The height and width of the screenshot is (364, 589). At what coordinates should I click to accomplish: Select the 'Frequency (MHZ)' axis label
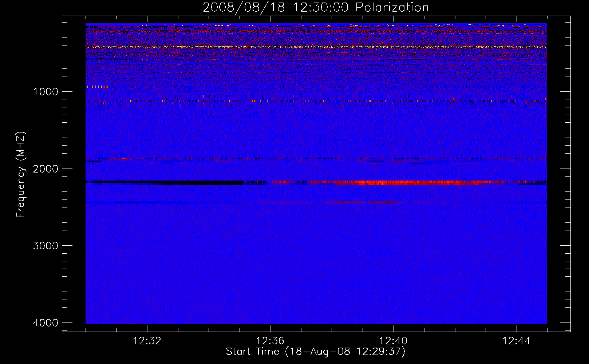point(21,175)
